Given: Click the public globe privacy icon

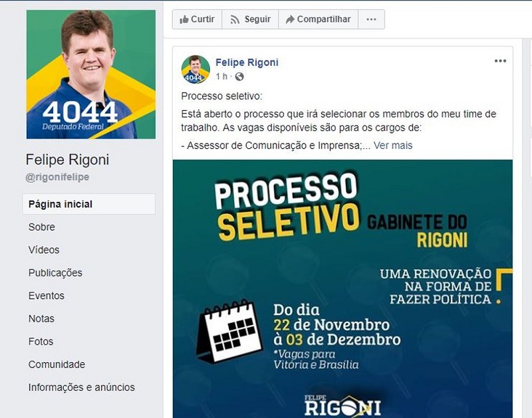Looking at the screenshot, I should [239, 76].
